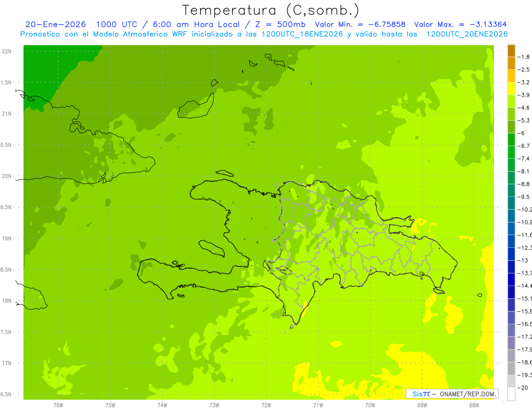The width and height of the screenshot is (532, 411).
Task: Click the 74W longitude label
Action: [162, 405]
